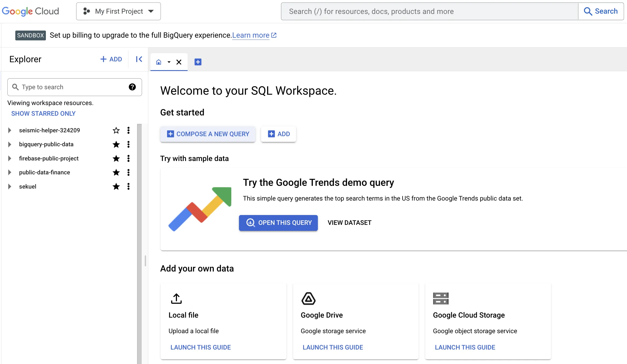Unstar the public-data-finance project
Viewport: 627px width, 364px height.
pos(116,172)
